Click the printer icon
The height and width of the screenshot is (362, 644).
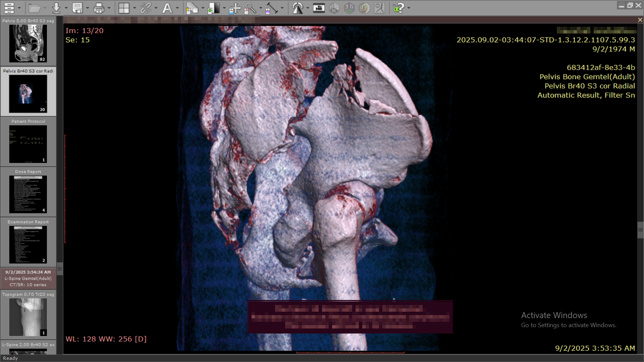(99, 8)
